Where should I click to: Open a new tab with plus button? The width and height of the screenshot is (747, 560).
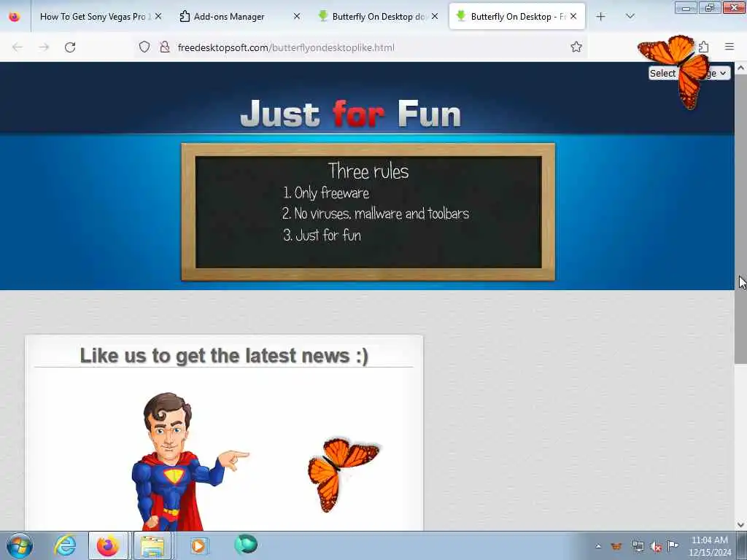point(601,17)
